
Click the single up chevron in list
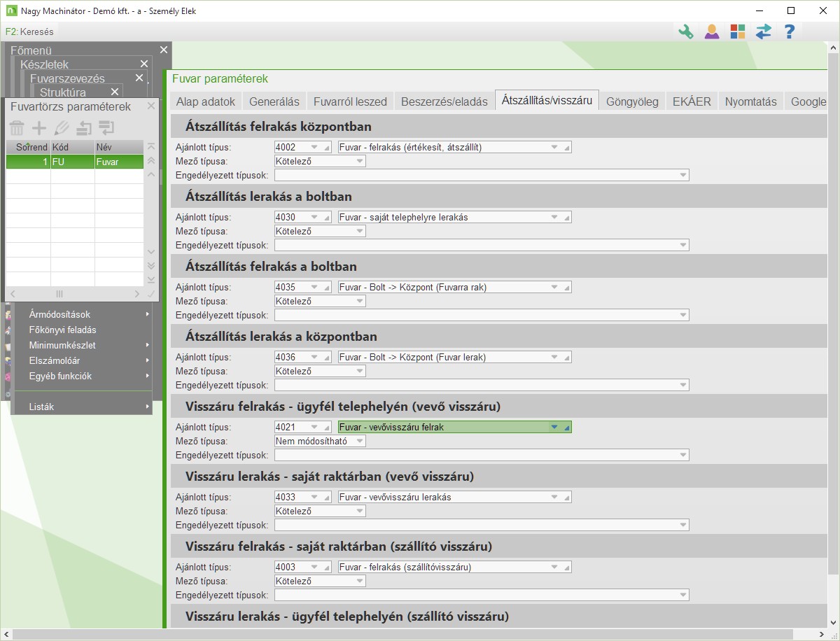[151, 174]
